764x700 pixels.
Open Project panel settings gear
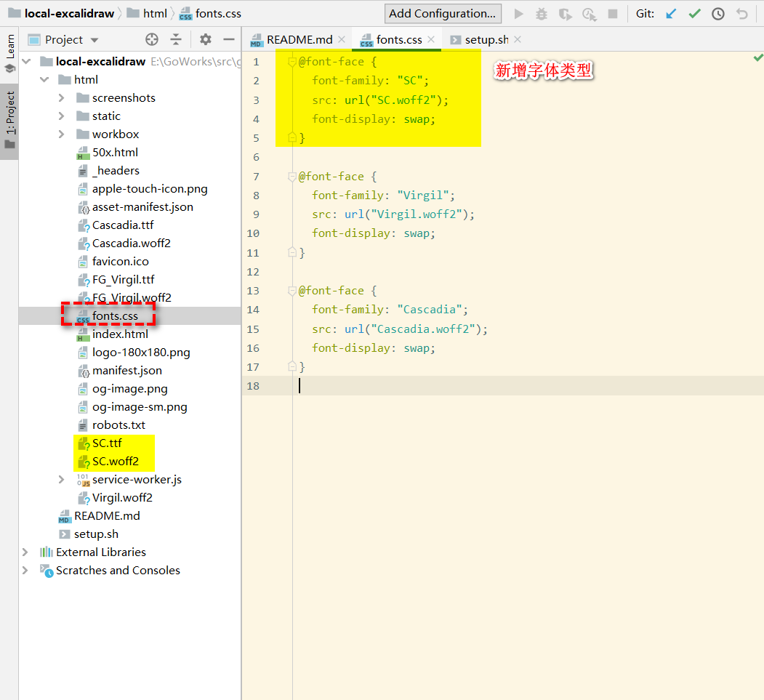click(206, 40)
